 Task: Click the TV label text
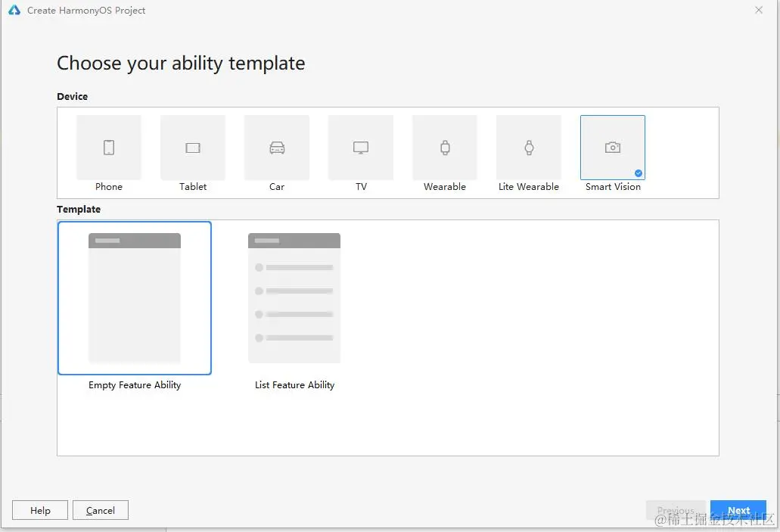[361, 187]
